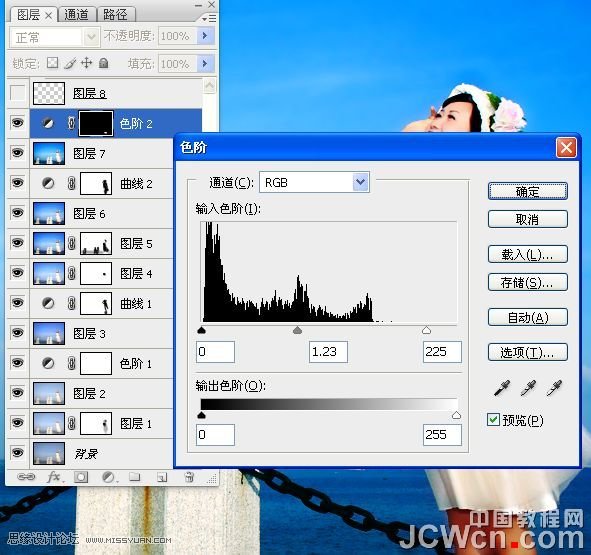Open the 不透明度 slider arrow

pyautogui.click(x=205, y=36)
